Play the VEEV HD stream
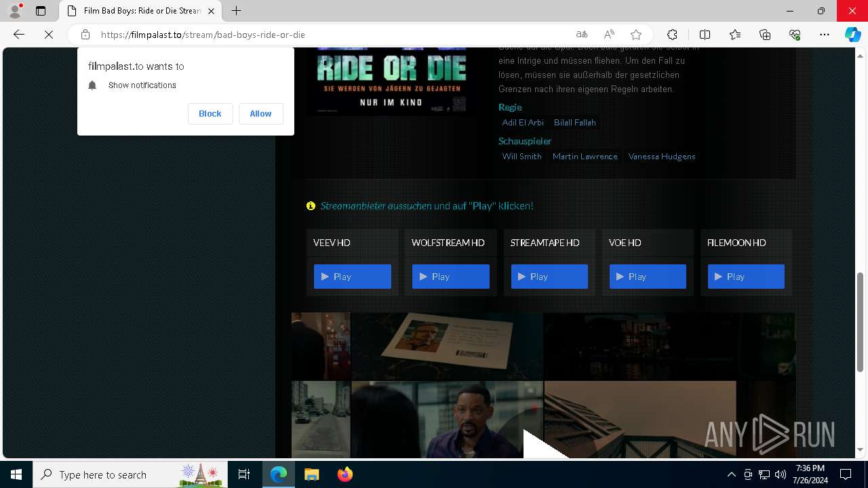The width and height of the screenshot is (868, 488). [x=353, y=277]
